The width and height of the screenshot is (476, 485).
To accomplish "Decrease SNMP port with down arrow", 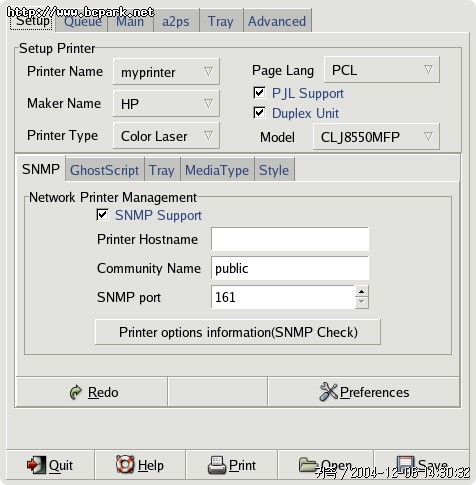I will coord(362,302).
